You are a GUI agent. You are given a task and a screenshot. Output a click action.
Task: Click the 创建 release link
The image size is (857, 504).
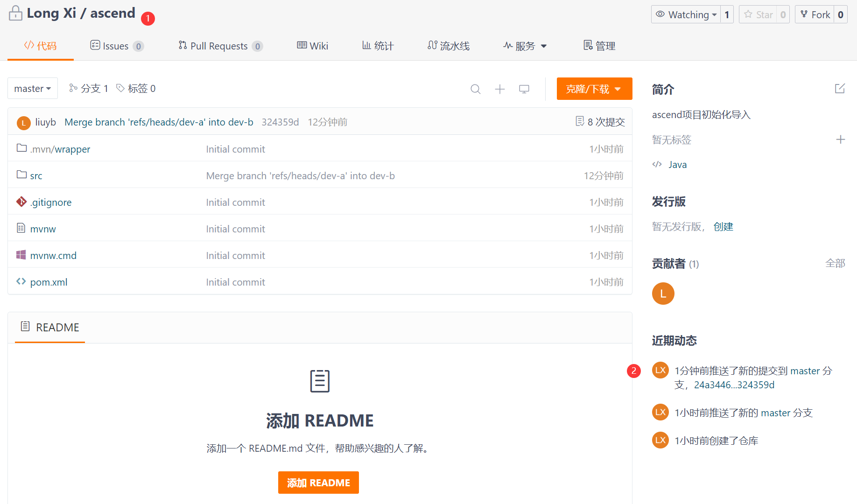723,227
